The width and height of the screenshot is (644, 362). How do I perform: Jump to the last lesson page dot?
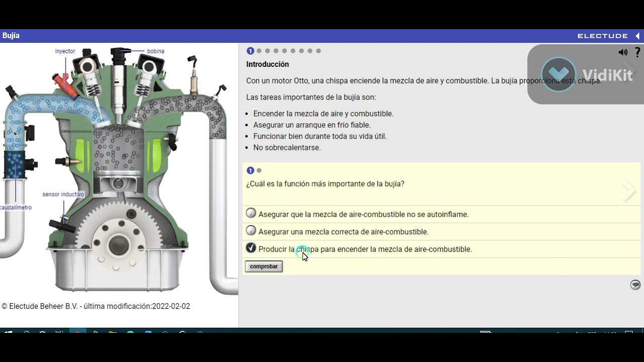(318, 51)
